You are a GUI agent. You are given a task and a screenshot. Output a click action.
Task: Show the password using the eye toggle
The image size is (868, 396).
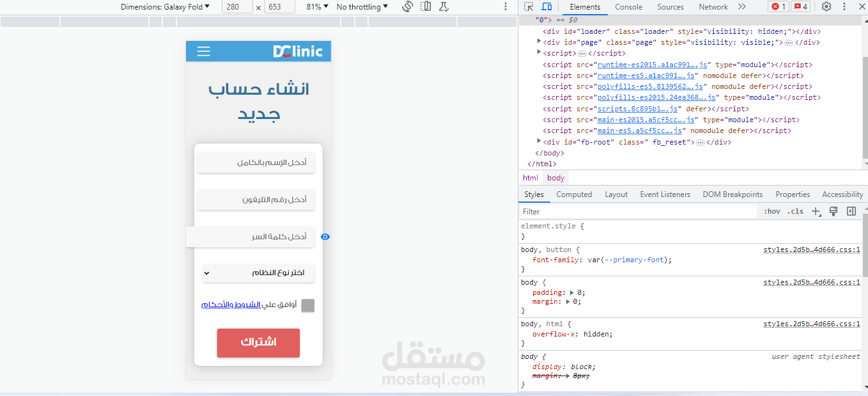click(325, 237)
